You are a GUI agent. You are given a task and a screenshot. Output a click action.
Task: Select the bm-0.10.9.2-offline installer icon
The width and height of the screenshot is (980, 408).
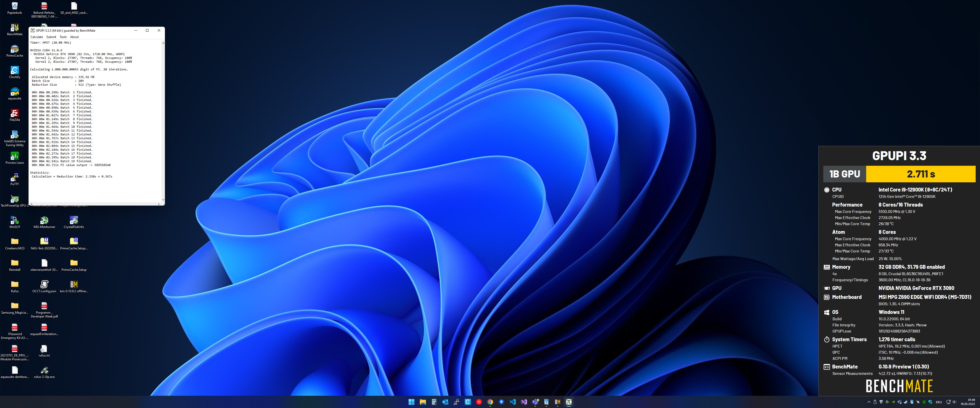coord(74,287)
